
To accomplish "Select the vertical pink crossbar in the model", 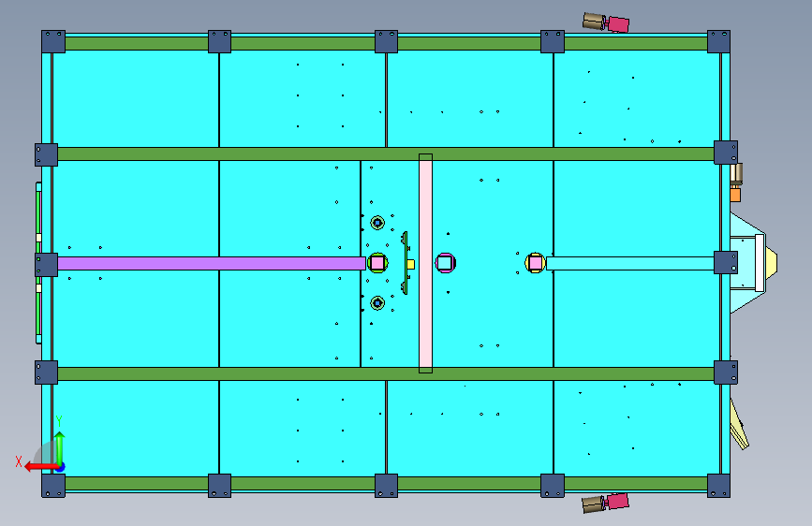I will pyautogui.click(x=425, y=264).
